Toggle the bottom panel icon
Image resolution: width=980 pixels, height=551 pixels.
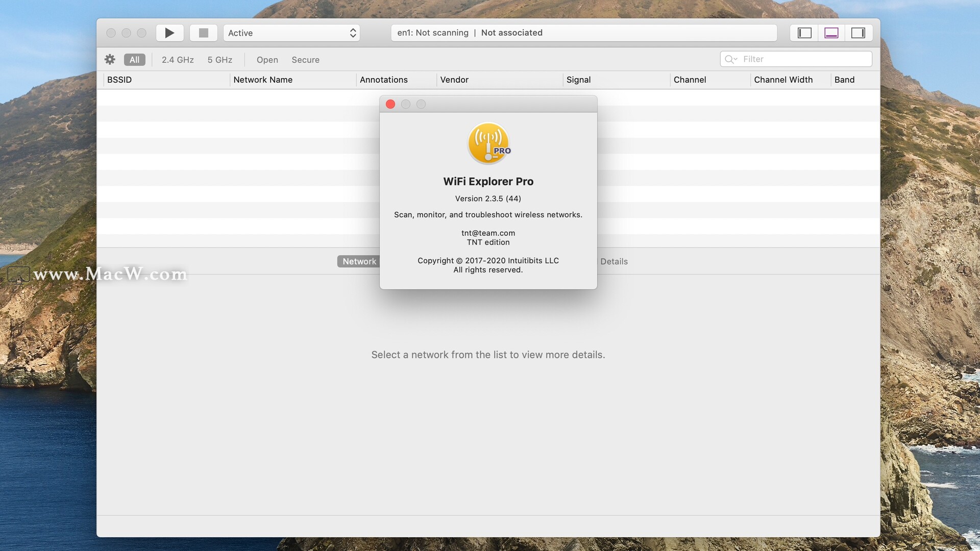pos(831,33)
